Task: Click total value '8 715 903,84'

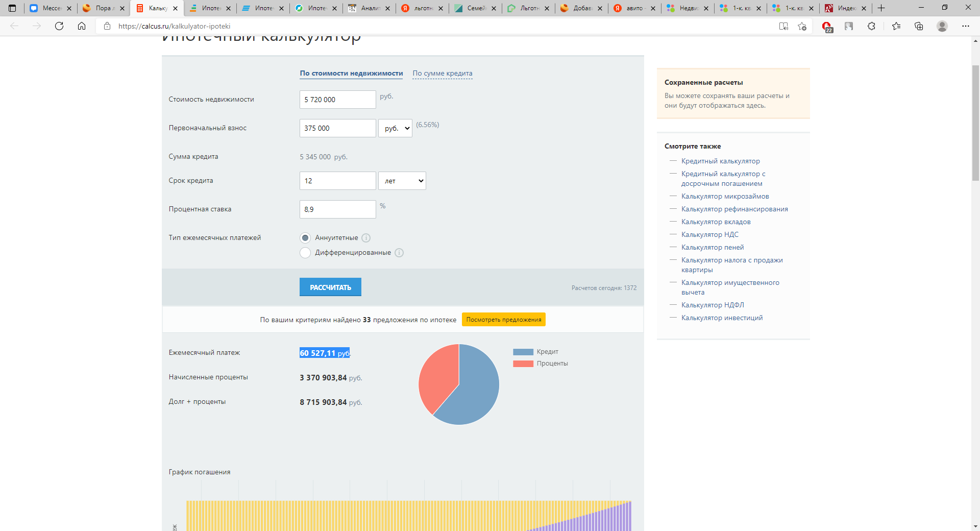Action: coord(323,402)
